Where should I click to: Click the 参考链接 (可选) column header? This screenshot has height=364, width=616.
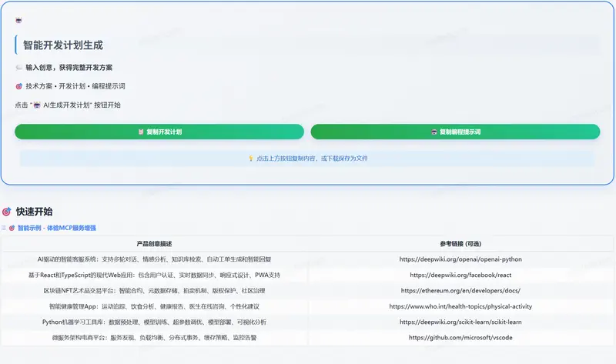pyautogui.click(x=460, y=243)
